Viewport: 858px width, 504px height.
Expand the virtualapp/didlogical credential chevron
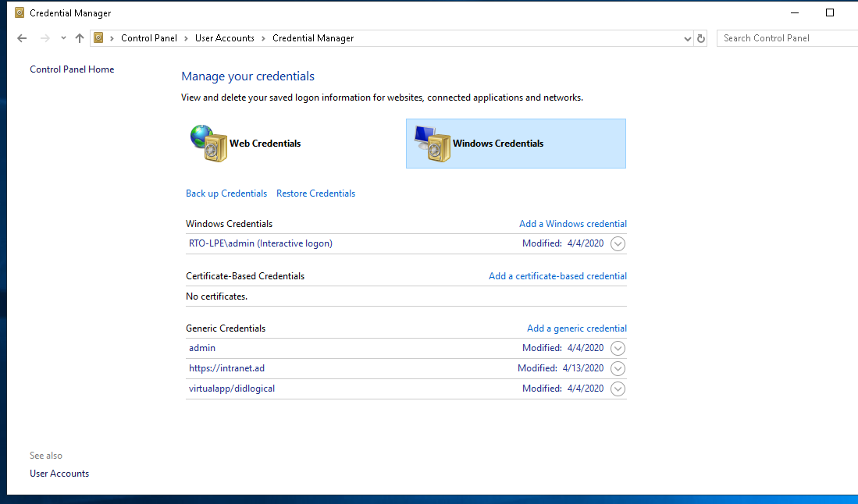pos(618,389)
